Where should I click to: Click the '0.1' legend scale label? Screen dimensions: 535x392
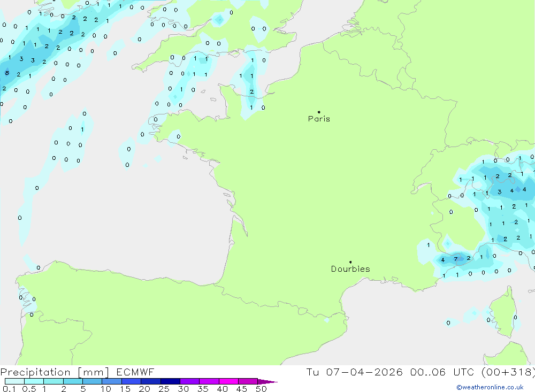pos(9,389)
